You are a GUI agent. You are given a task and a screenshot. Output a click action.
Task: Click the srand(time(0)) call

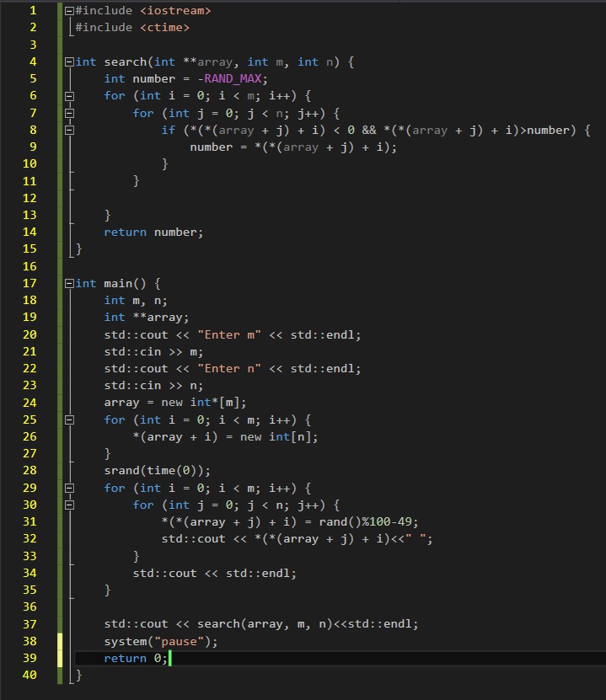click(158, 471)
